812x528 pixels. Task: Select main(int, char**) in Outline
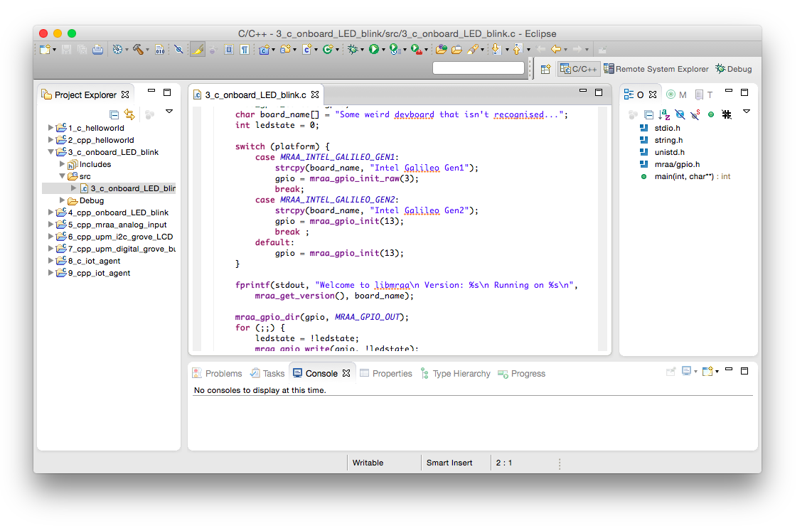[685, 176]
